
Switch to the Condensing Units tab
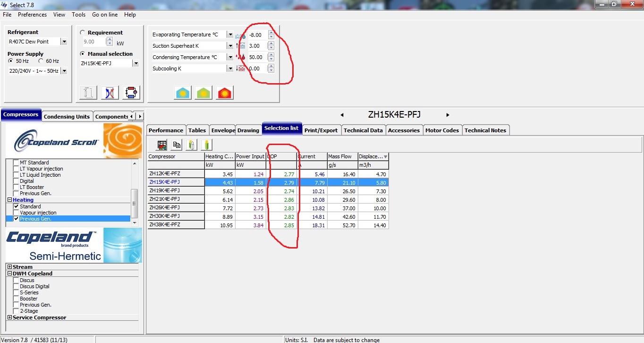[67, 116]
